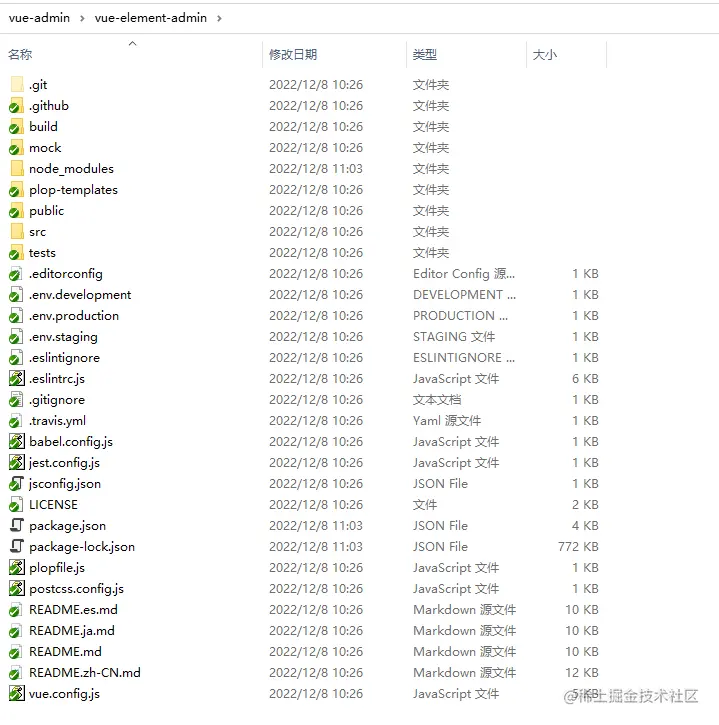Click the mock folder icon
The width and height of the screenshot is (719, 725).
(17, 148)
